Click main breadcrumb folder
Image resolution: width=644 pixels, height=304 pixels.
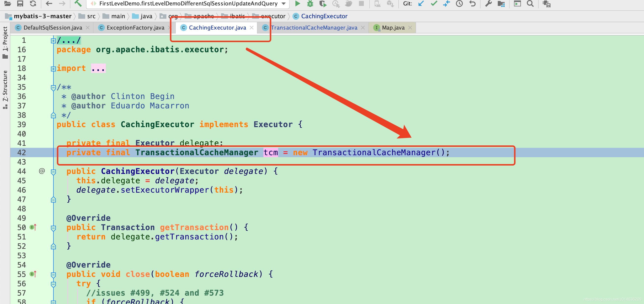click(x=114, y=16)
